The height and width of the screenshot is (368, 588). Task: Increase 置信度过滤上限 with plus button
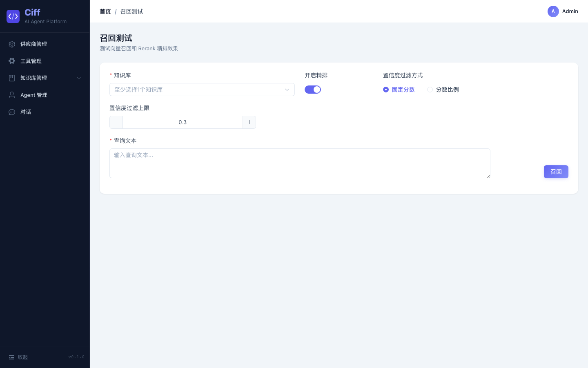[x=249, y=122]
